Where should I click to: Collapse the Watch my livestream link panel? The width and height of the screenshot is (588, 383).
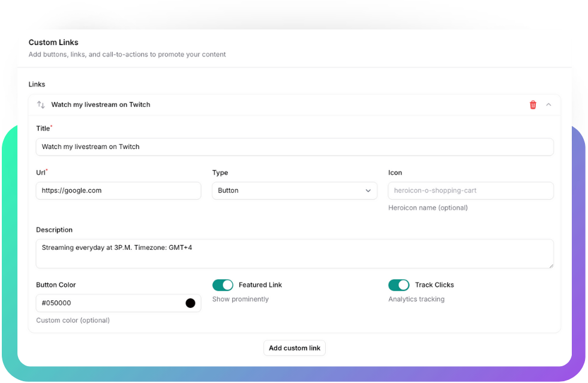(x=548, y=104)
